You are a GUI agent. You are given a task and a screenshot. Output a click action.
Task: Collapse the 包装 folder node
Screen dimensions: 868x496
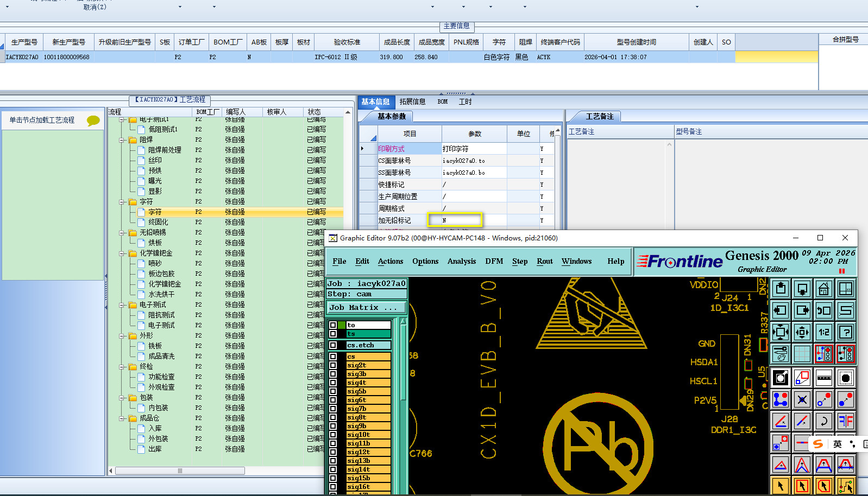click(x=122, y=397)
